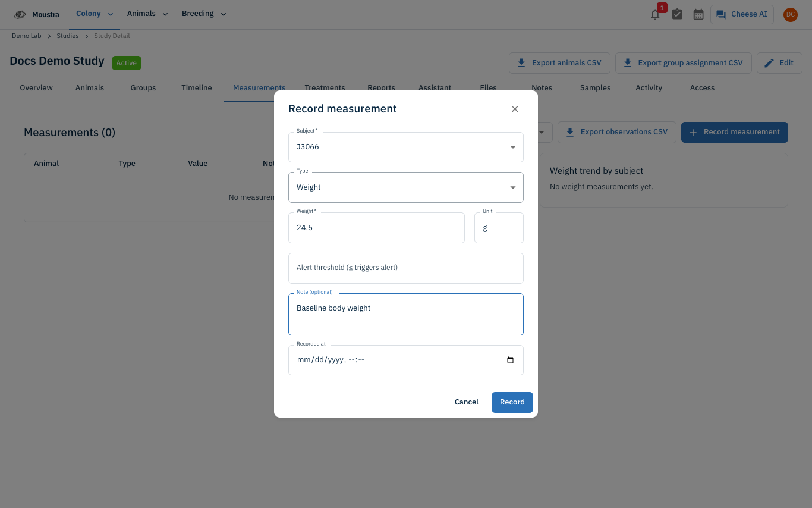The height and width of the screenshot is (508, 812).
Task: Open the calendar icon in header
Action: [698, 14]
